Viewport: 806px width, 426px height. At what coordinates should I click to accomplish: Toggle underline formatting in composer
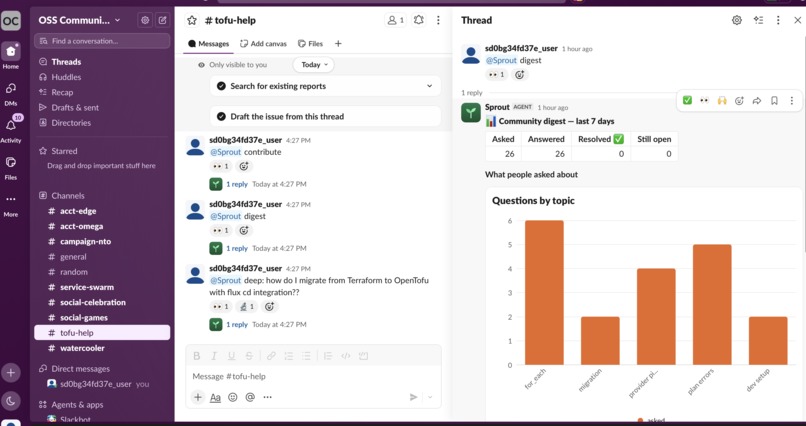point(231,356)
